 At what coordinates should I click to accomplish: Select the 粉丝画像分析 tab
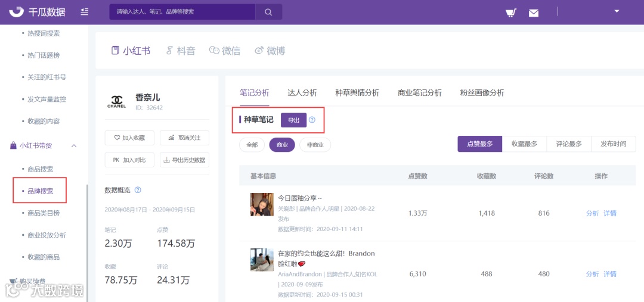click(482, 93)
